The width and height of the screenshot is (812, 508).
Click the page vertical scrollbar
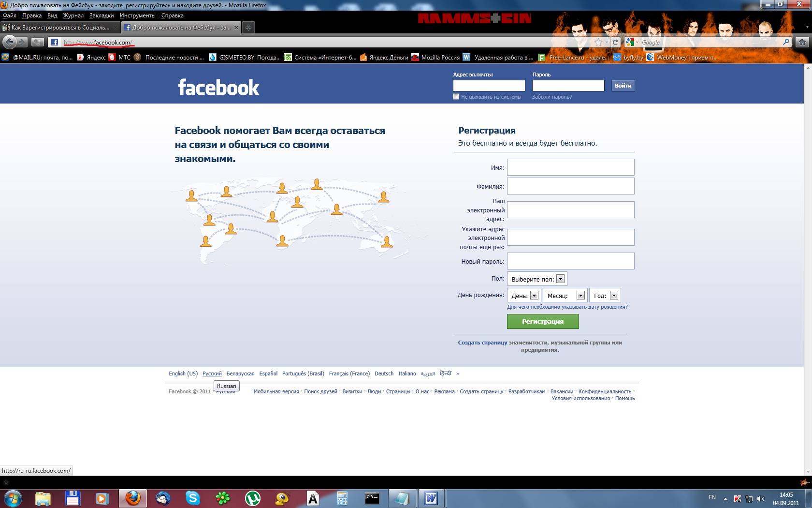pyautogui.click(x=808, y=269)
